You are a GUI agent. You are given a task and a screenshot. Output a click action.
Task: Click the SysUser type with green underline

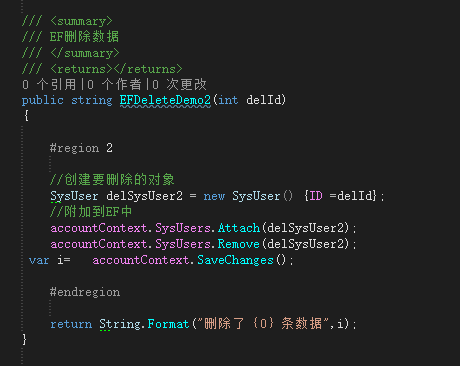pos(74,196)
